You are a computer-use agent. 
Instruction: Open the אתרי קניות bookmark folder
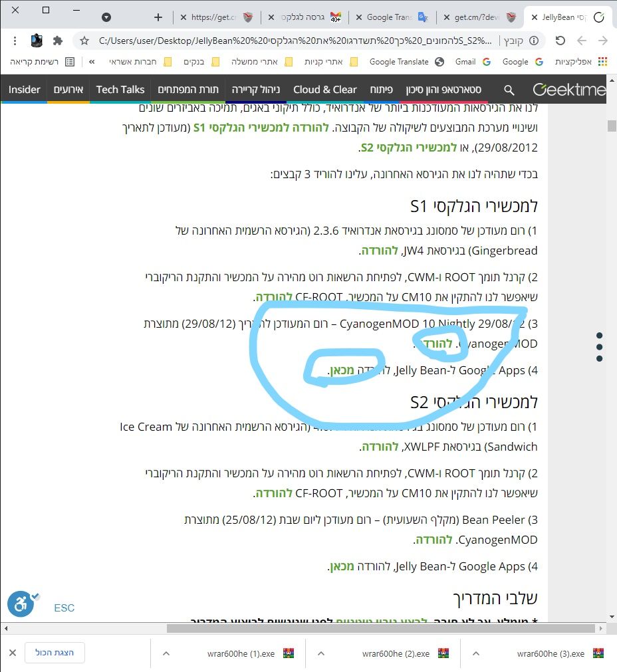pos(331,62)
